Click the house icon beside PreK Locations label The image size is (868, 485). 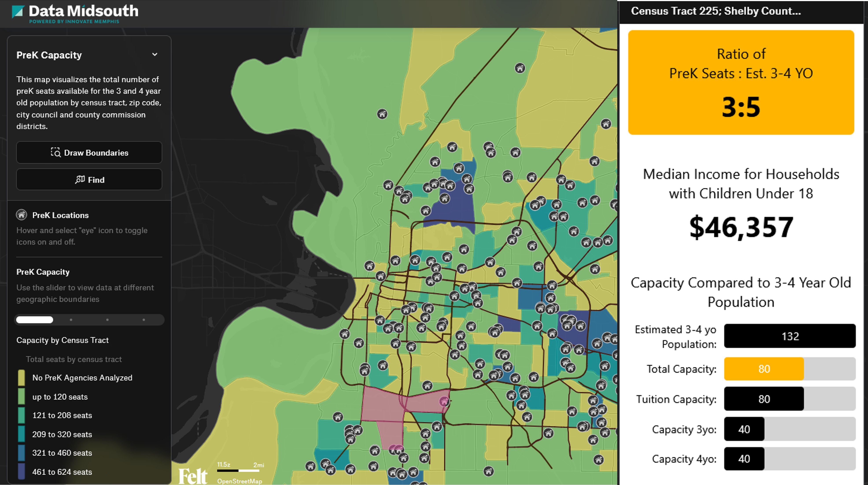pyautogui.click(x=22, y=215)
